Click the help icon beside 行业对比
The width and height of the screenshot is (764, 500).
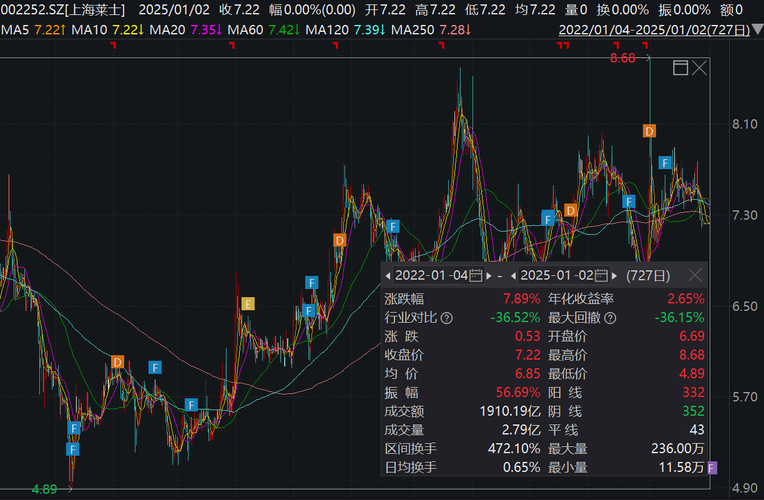pyautogui.click(x=447, y=318)
